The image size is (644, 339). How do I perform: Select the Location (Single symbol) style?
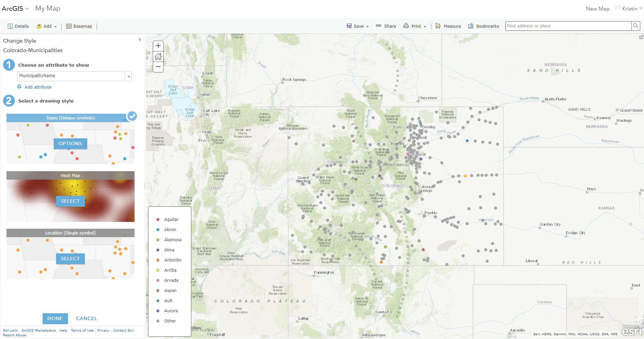(x=70, y=258)
